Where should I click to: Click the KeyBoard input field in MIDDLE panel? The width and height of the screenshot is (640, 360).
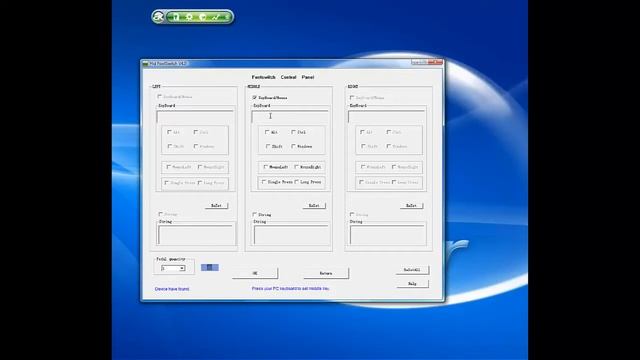click(290, 117)
